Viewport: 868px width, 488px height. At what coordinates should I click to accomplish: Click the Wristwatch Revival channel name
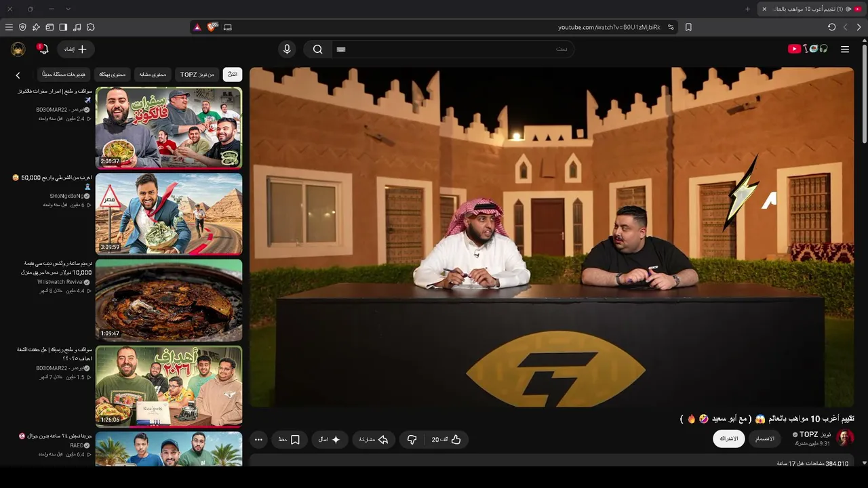point(63,282)
